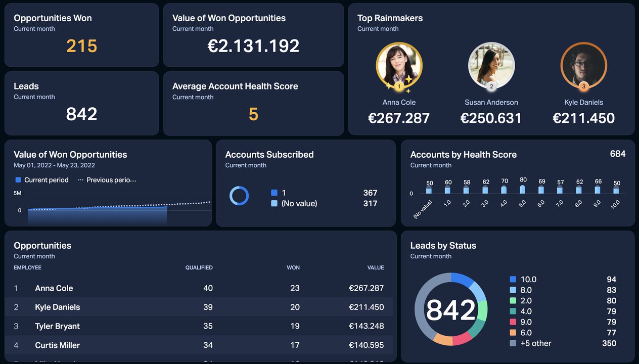Click the 10.0 blue legend swatch

(513, 280)
